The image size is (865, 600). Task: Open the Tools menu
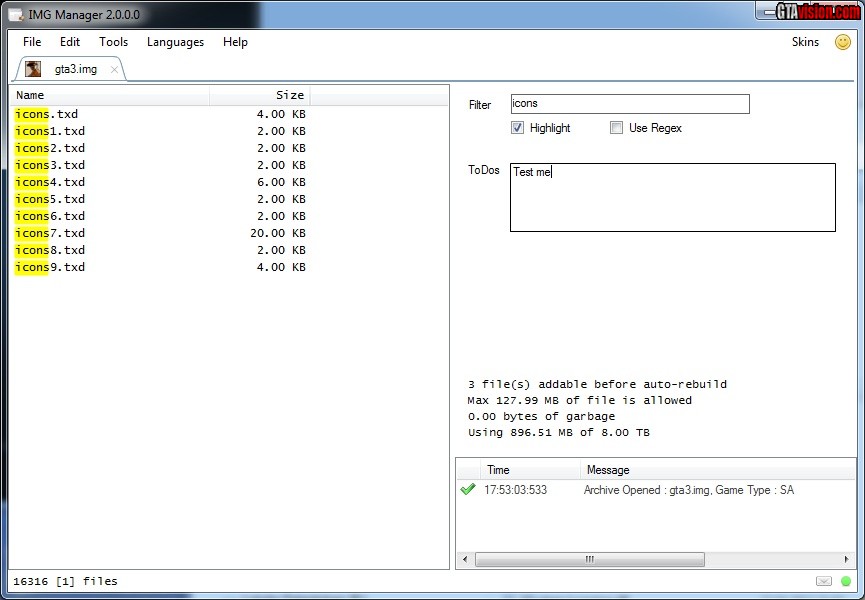click(x=113, y=42)
